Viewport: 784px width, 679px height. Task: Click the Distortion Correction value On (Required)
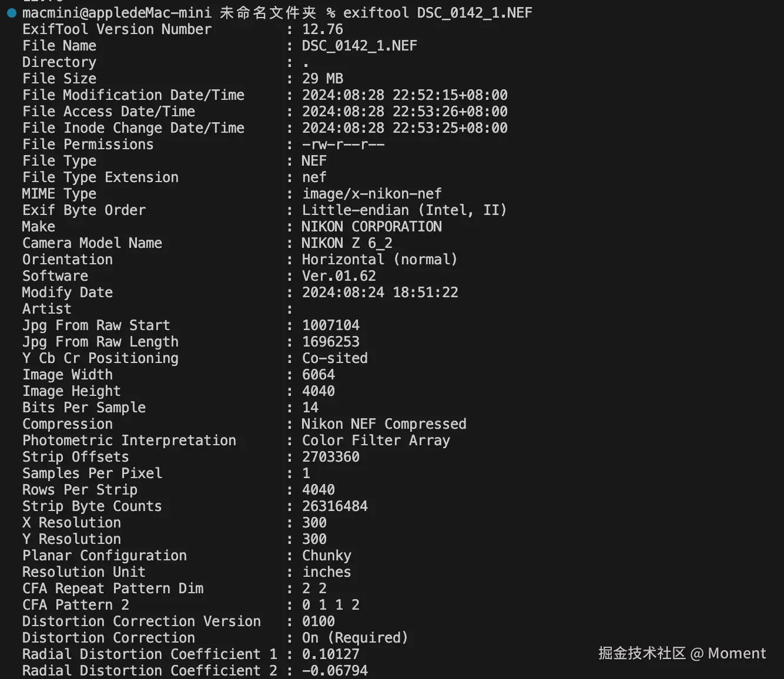click(x=355, y=638)
